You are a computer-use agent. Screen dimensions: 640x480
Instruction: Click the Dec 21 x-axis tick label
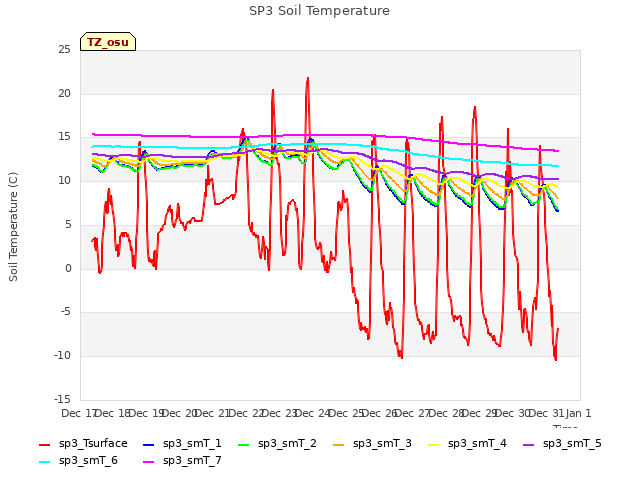(212, 413)
